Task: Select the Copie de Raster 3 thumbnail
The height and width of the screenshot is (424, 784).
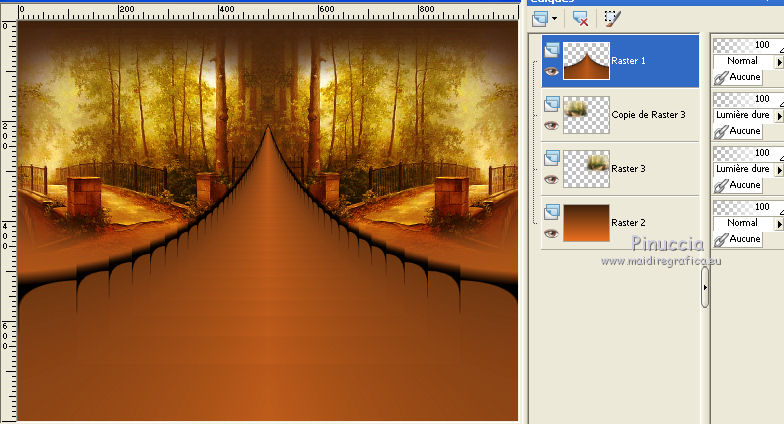Action: pyautogui.click(x=586, y=115)
